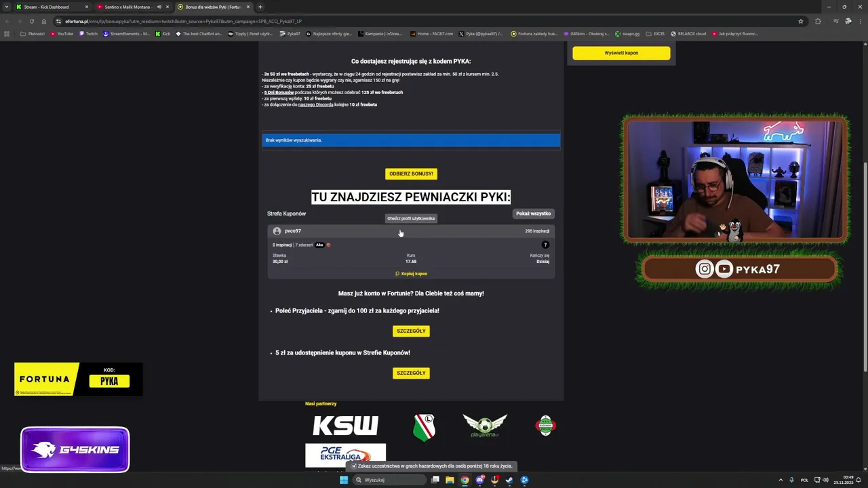This screenshot has width=868, height=488.
Task: Switch to the Stream - Kick Dashboard tab
Action: pos(52,7)
